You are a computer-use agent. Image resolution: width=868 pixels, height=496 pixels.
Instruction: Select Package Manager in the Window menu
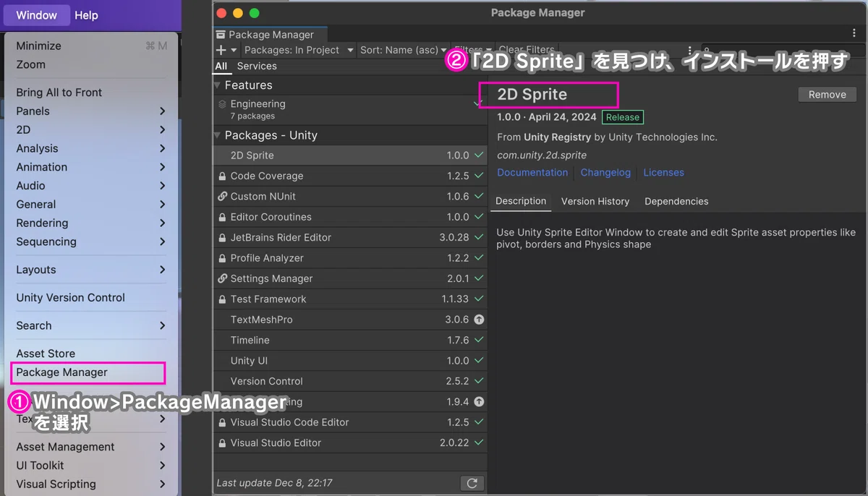[62, 372]
